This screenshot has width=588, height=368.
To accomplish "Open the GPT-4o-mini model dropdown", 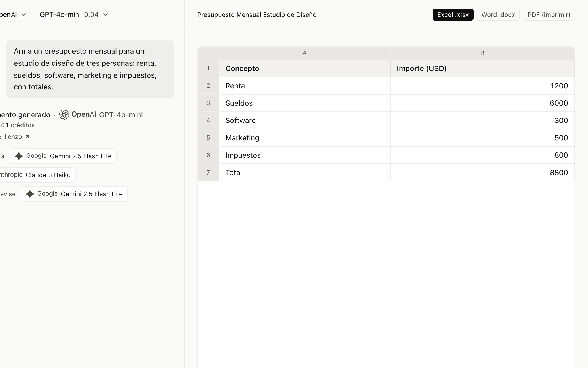I will click(74, 15).
